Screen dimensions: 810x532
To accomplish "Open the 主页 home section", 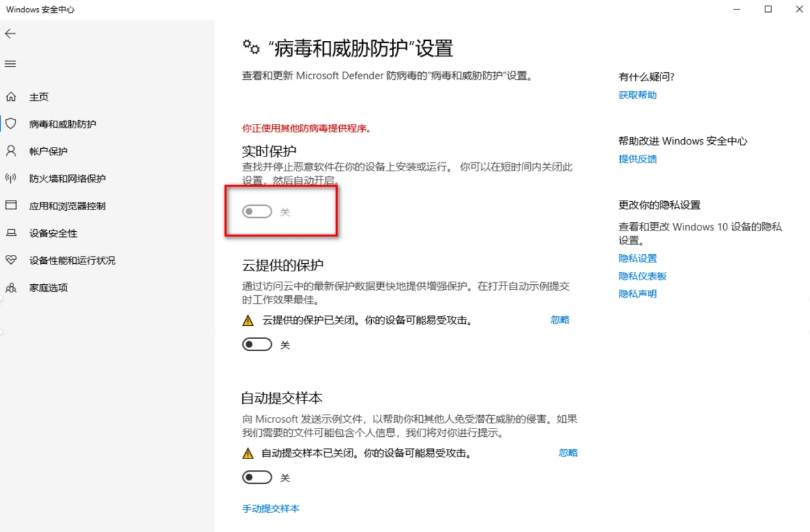I will click(40, 96).
